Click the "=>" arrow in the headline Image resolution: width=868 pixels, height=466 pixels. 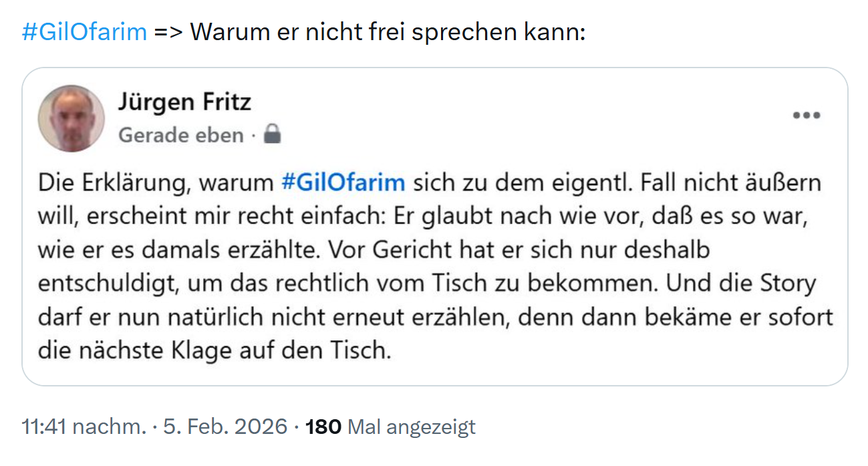tap(168, 32)
